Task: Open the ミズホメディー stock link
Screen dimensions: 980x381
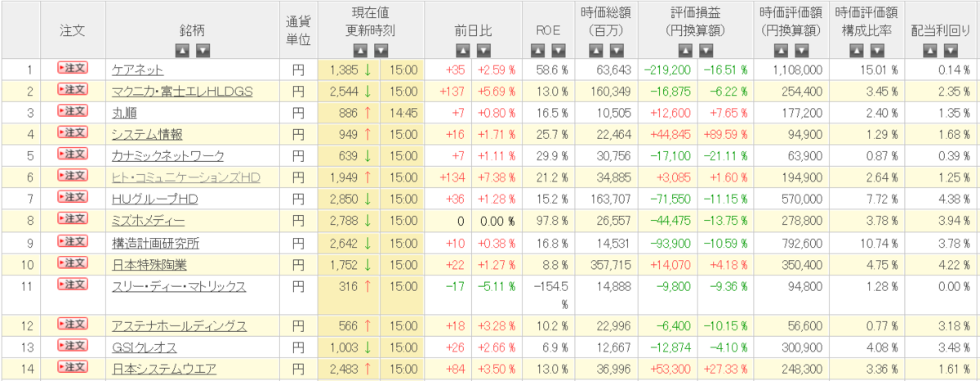Action: tap(148, 221)
